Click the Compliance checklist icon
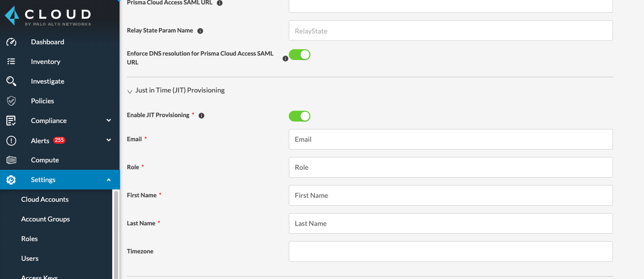 tap(11, 121)
